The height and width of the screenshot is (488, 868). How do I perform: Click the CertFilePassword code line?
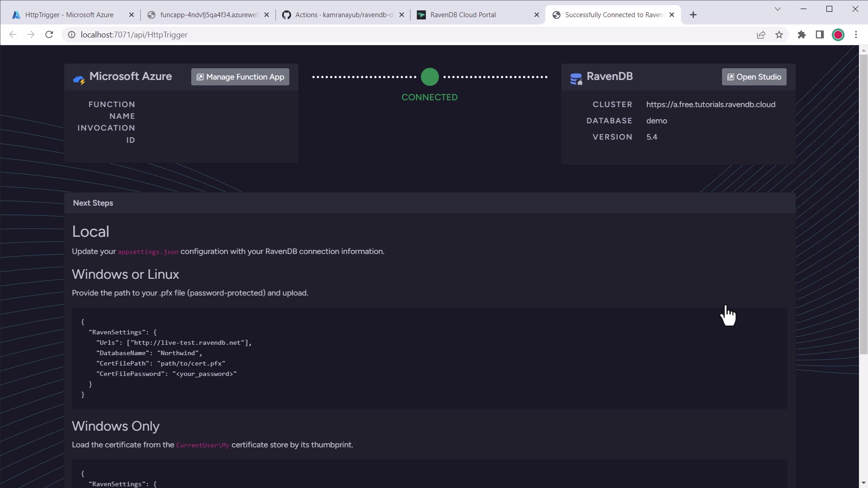click(x=166, y=374)
